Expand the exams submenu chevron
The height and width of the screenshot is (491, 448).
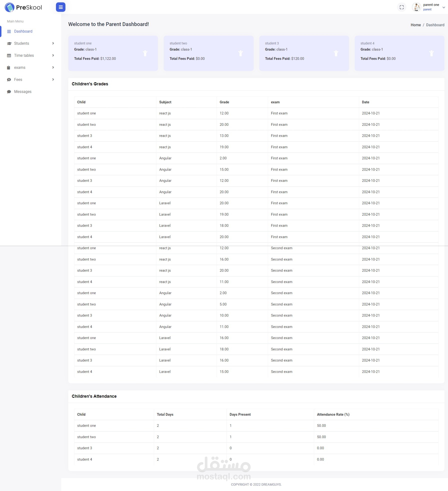[x=53, y=67]
